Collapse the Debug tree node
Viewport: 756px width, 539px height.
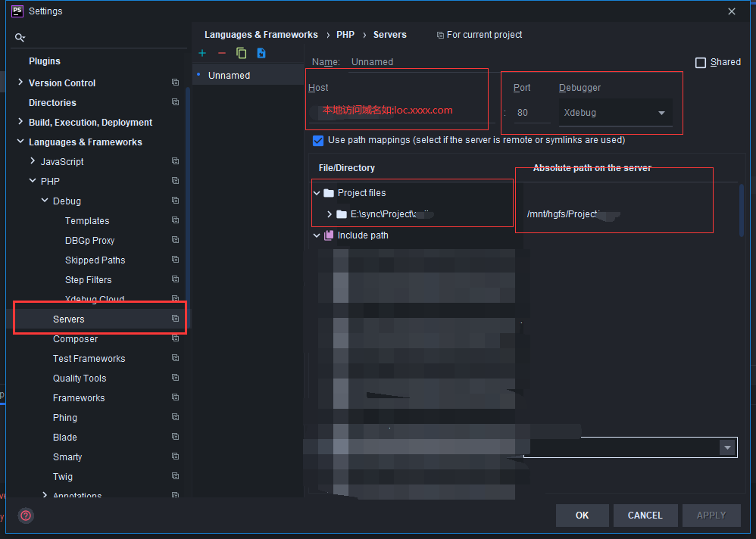pyautogui.click(x=45, y=201)
